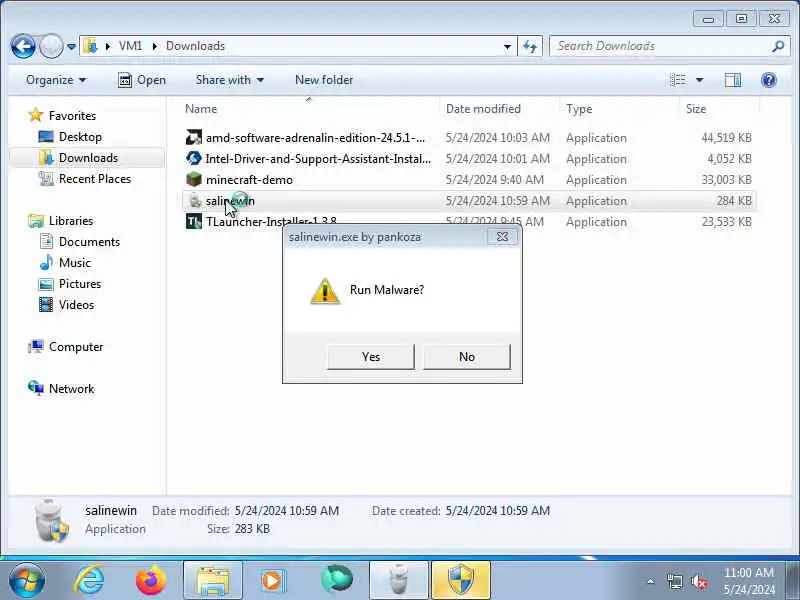Sort by Date modified column
The height and width of the screenshot is (600, 800).
click(483, 109)
